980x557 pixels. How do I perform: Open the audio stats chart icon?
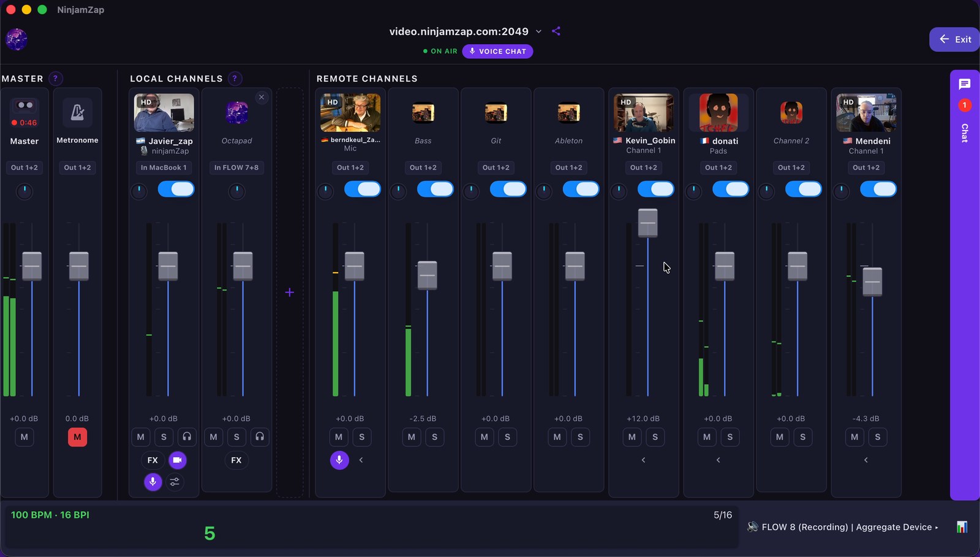(962, 527)
